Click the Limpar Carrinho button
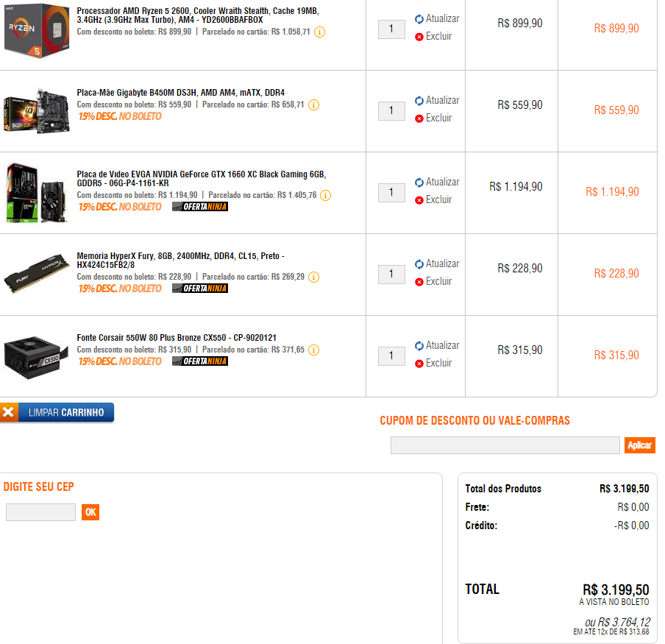Screen dimensions: 665x644 pyautogui.click(x=57, y=412)
